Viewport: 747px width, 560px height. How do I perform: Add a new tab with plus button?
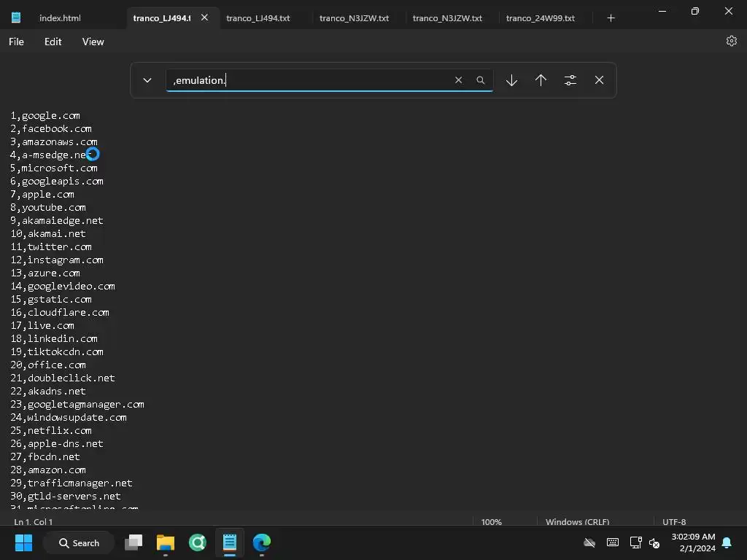click(611, 18)
